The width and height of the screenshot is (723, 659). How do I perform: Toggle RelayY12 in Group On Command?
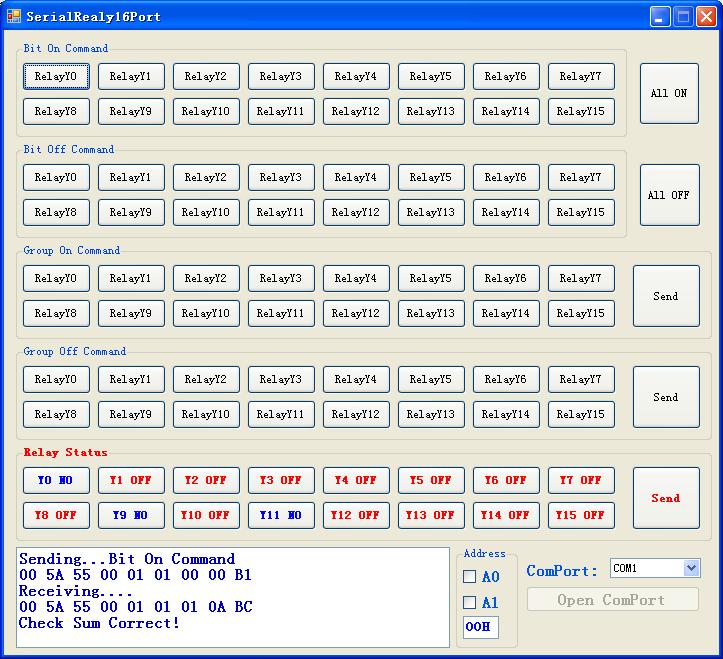[356, 313]
